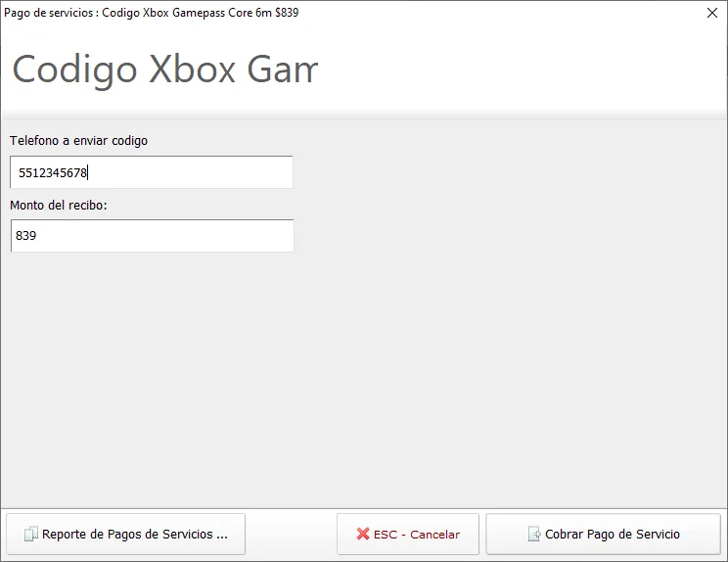Click the 'Telefono a enviar codigo' label
The height and width of the screenshot is (562, 728).
pos(78,141)
